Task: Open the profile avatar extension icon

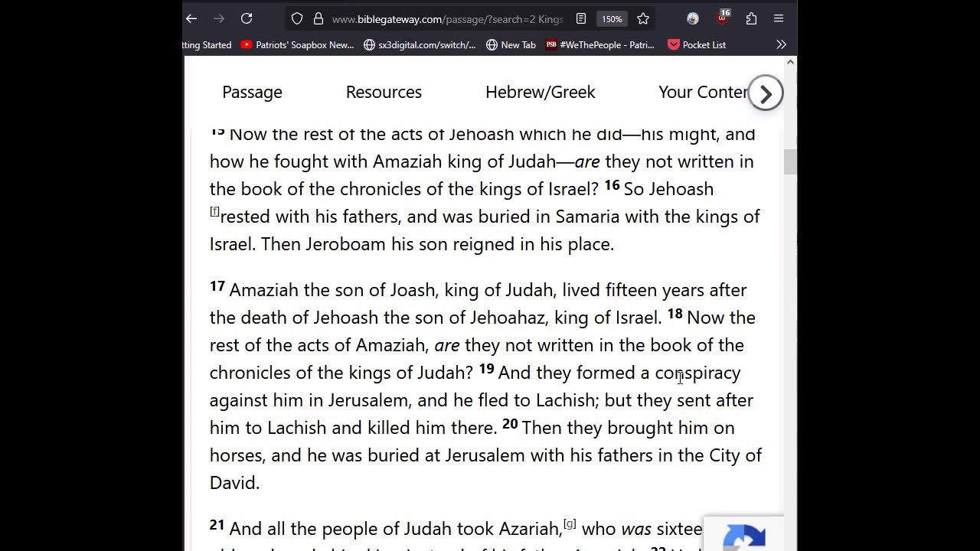Action: (693, 18)
